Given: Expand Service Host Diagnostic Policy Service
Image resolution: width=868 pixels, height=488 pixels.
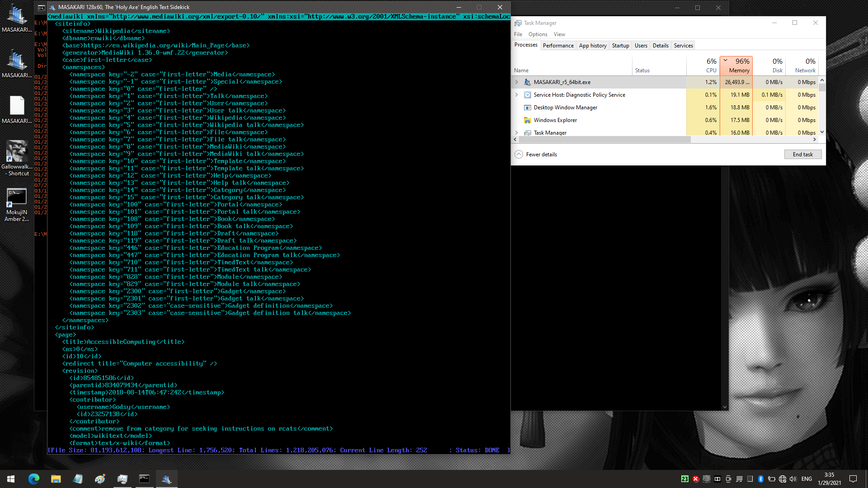Looking at the screenshot, I should (x=517, y=95).
